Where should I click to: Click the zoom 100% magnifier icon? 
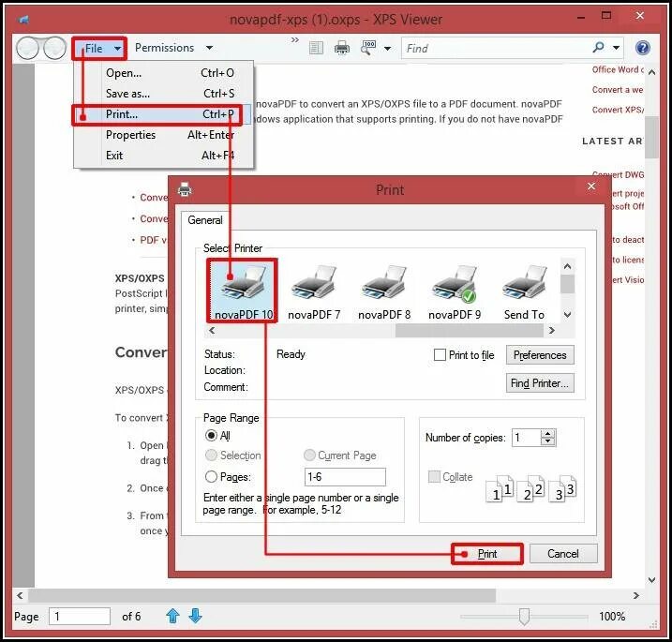coord(368,48)
